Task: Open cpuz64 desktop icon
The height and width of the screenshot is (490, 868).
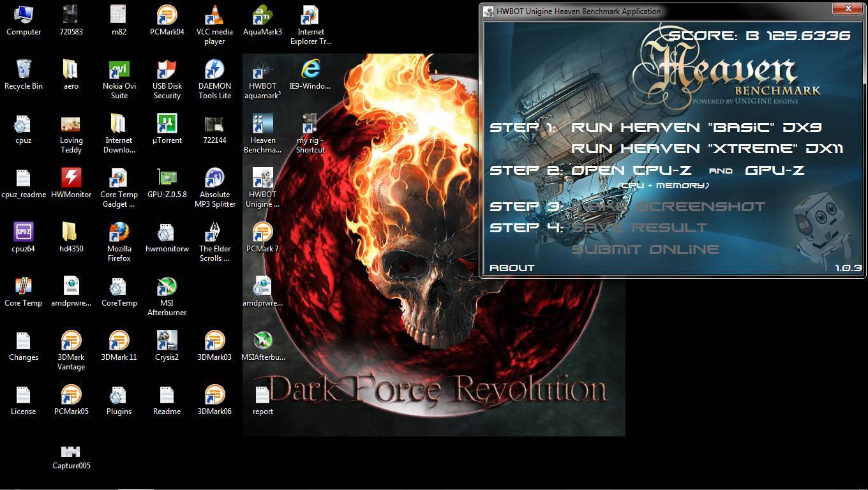Action: 24,238
